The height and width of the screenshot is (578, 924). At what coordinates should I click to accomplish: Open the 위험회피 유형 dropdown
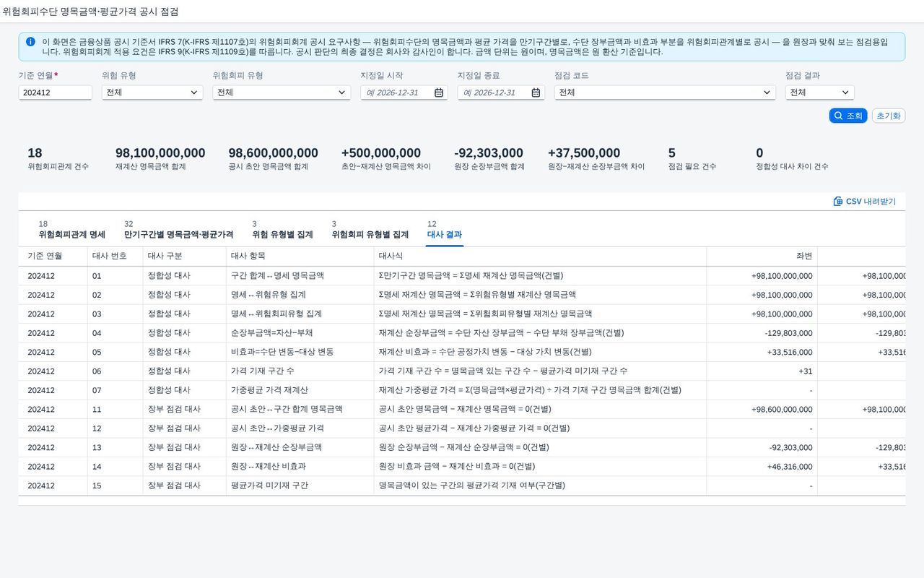pos(282,92)
